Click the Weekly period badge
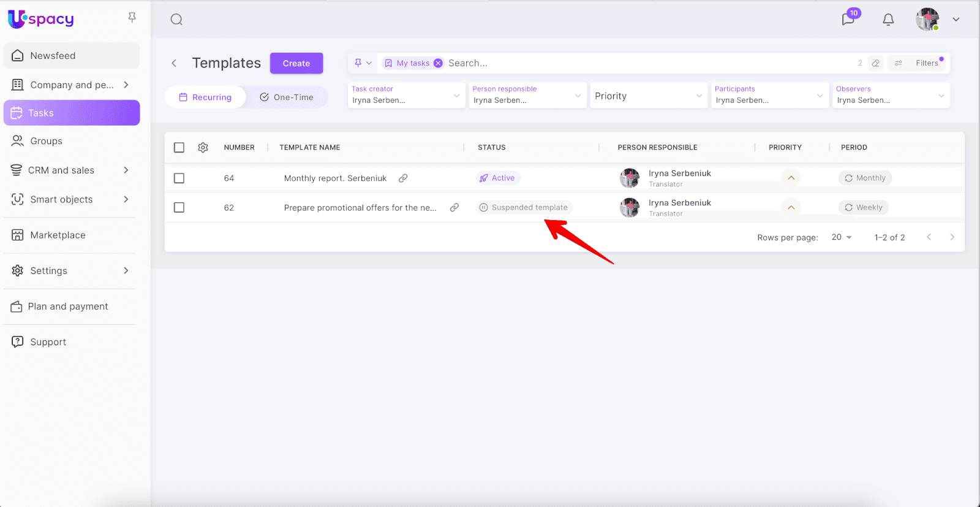 864,207
